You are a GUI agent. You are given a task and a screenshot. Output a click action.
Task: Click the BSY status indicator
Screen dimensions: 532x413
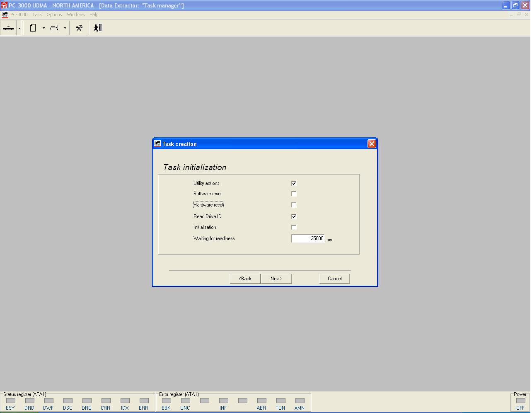[x=10, y=401]
